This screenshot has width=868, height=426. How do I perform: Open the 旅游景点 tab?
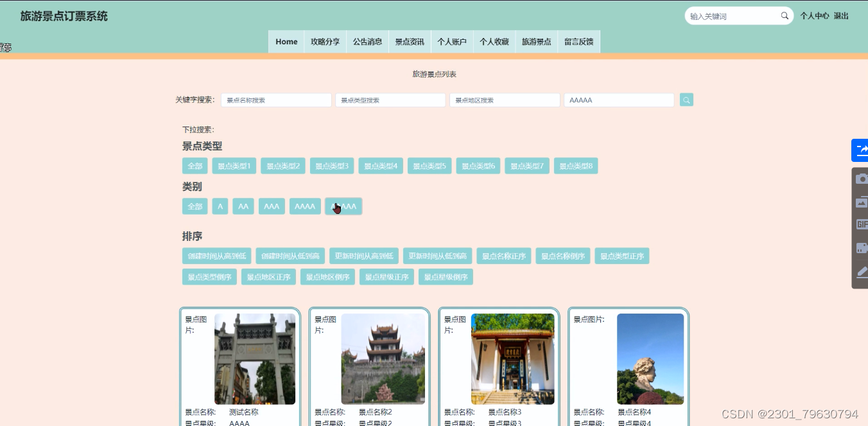pyautogui.click(x=536, y=42)
